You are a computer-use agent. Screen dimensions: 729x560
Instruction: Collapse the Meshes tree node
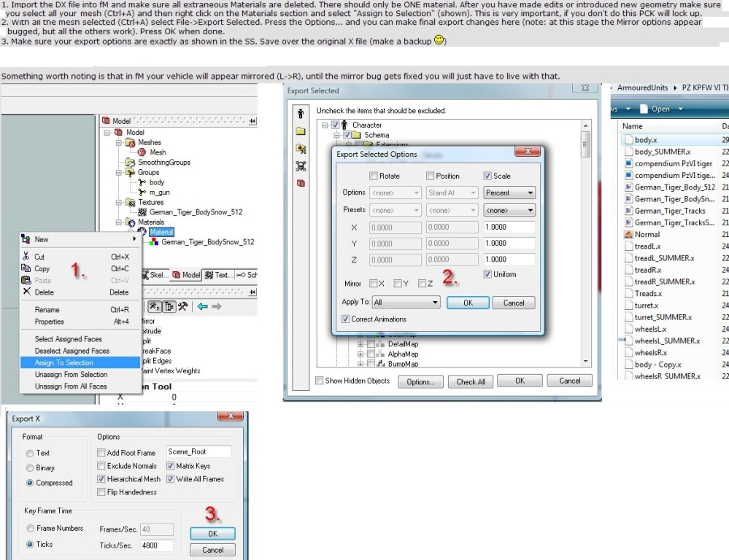pyautogui.click(x=119, y=143)
